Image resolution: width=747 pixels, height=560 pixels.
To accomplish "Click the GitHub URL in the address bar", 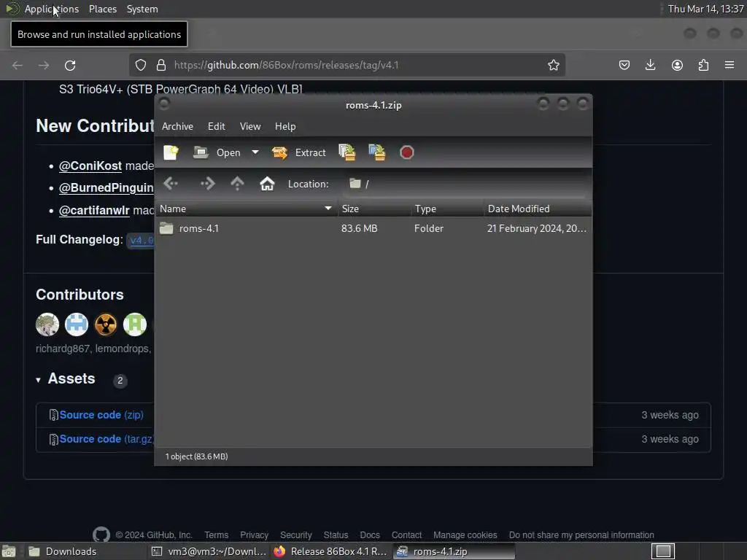I will pyautogui.click(x=286, y=65).
